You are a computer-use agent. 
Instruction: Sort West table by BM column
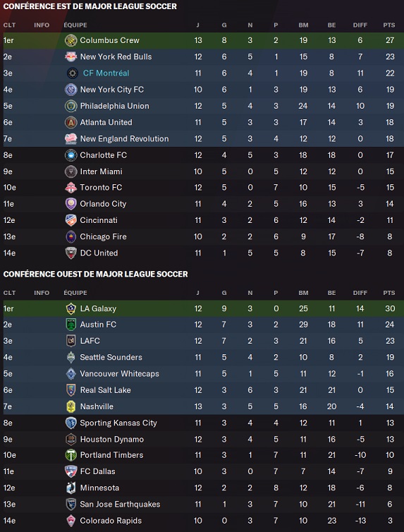303,293
